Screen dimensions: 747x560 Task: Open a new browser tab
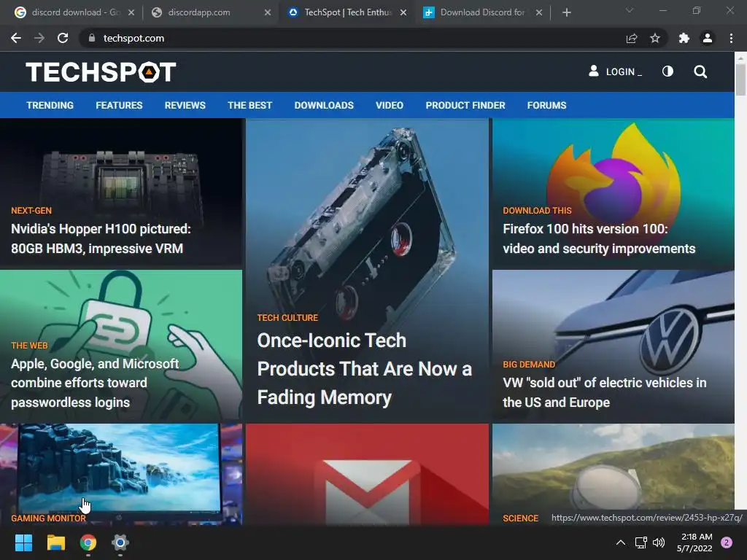pos(566,12)
